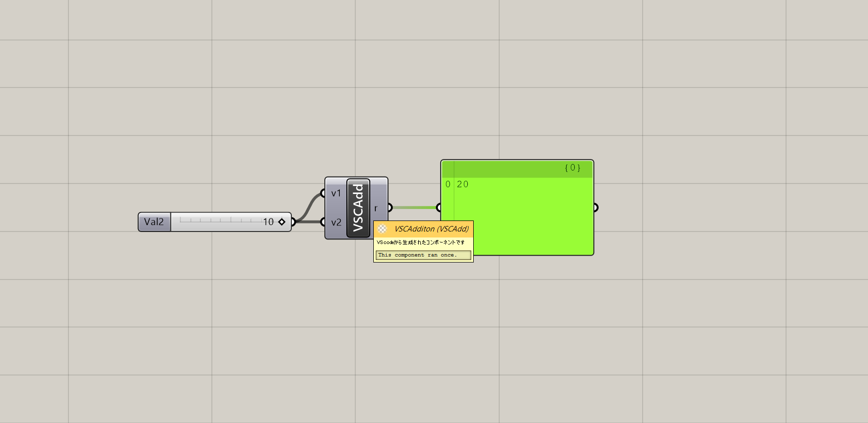Select the v1 input parameter label
This screenshot has height=423, width=868.
tap(336, 193)
